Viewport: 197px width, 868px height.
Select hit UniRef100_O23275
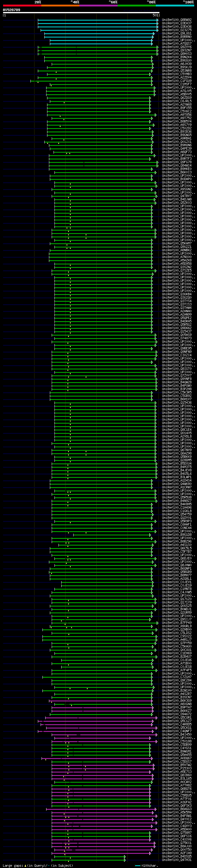(177, 30)
